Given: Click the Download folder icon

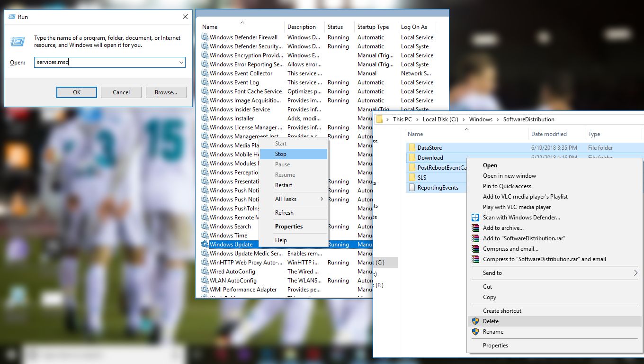Looking at the screenshot, I should (x=411, y=158).
